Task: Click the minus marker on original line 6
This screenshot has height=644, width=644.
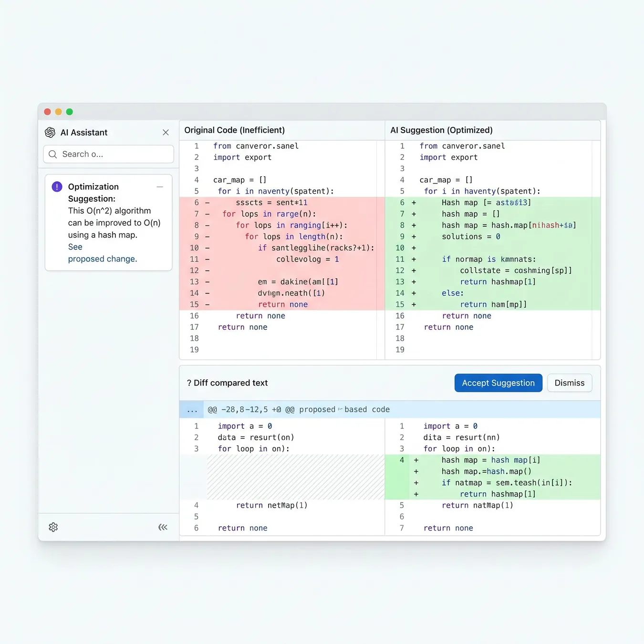Action: pos(208,203)
